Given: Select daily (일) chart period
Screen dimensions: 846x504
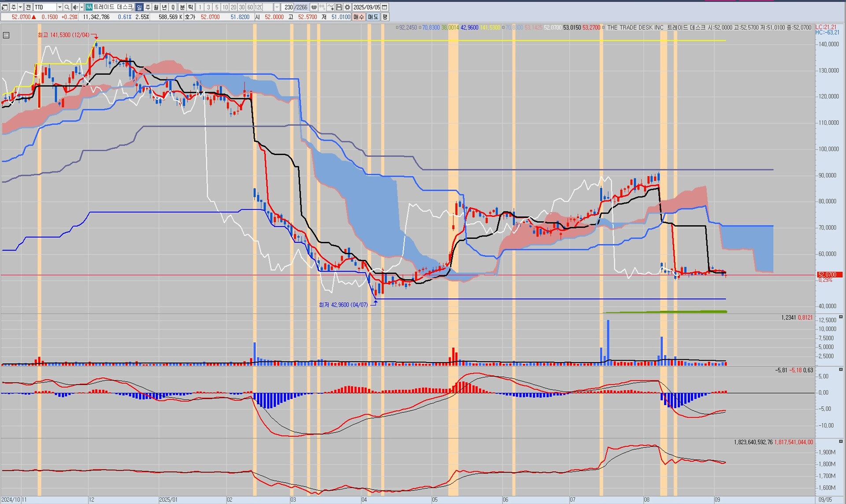Looking at the screenshot, I should coord(139,7).
